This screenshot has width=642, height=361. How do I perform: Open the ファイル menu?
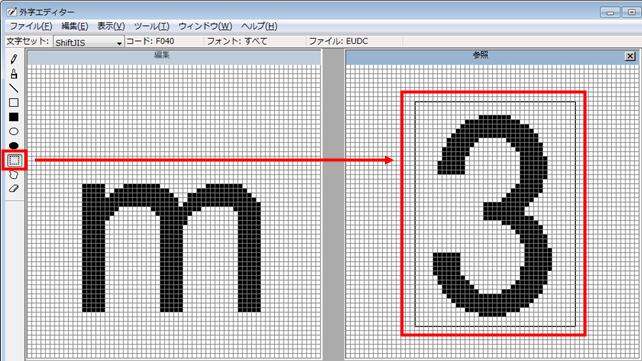[31, 26]
